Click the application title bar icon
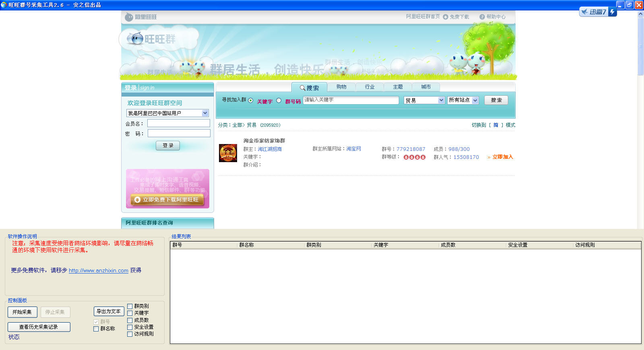644x350 pixels. (x=4, y=5)
